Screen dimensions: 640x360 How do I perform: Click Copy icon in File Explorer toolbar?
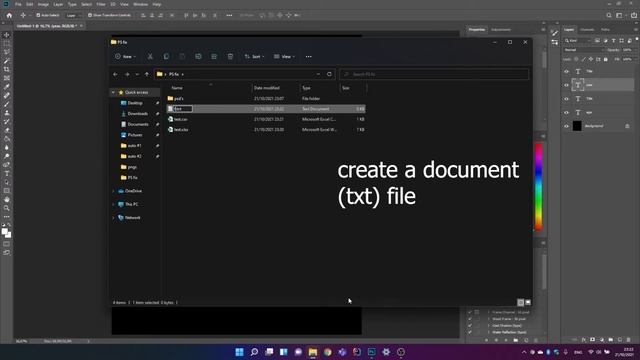[166, 56]
